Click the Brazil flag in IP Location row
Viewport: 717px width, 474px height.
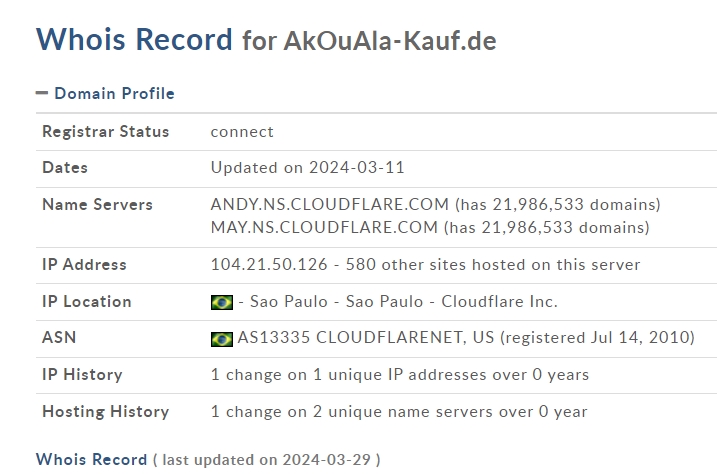(x=222, y=302)
